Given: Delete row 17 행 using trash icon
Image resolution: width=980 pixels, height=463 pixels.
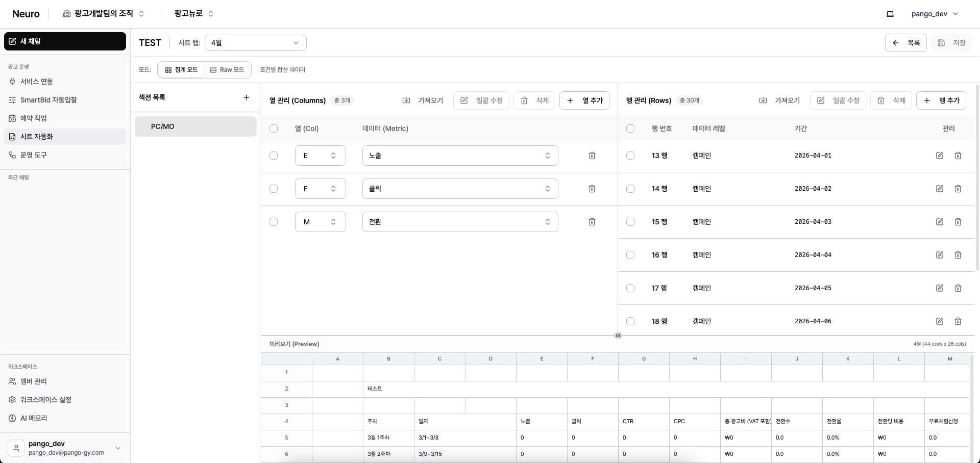Looking at the screenshot, I should (x=958, y=288).
